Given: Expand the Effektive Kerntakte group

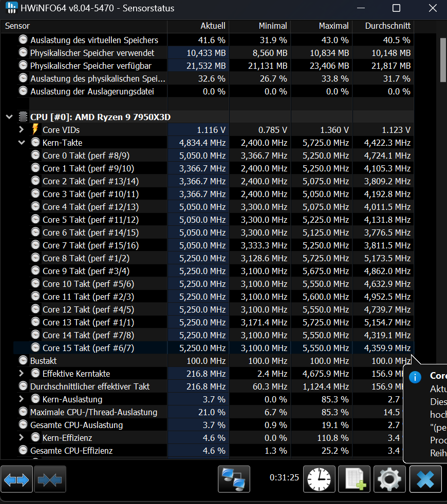Looking at the screenshot, I should (x=21, y=374).
